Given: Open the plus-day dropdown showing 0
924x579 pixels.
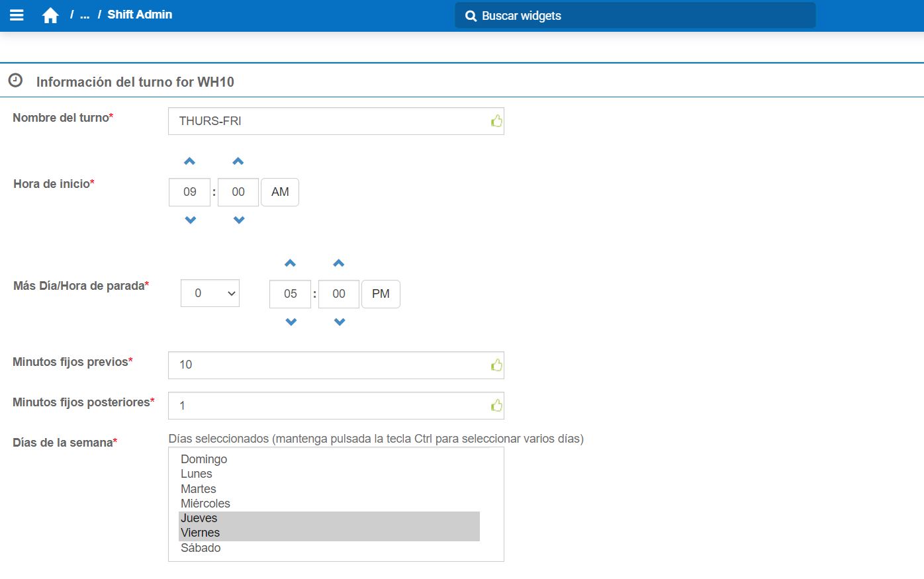Looking at the screenshot, I should click(210, 293).
